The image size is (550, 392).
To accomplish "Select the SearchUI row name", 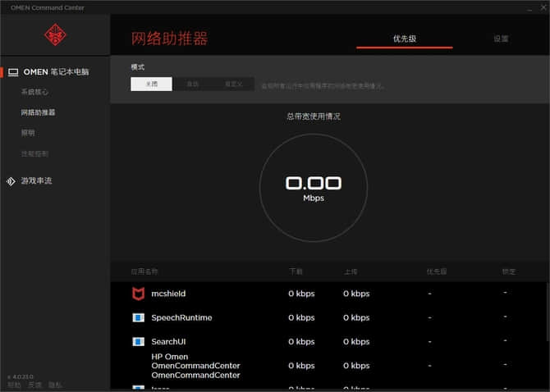I will (x=169, y=341).
